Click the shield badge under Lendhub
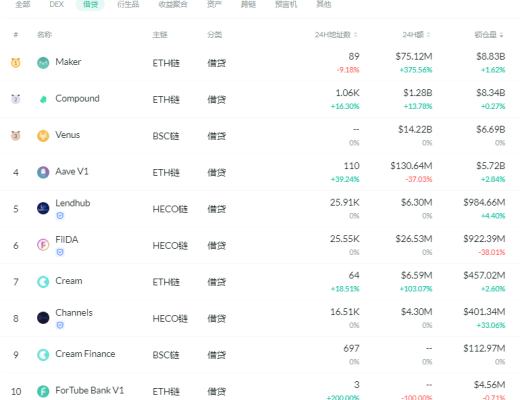The image size is (520, 400). tap(60, 216)
